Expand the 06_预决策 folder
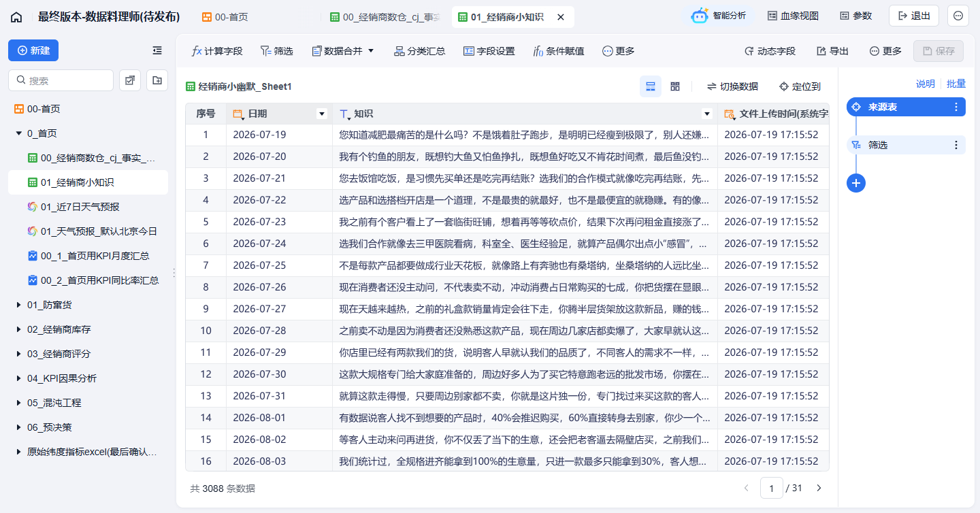 [19, 427]
